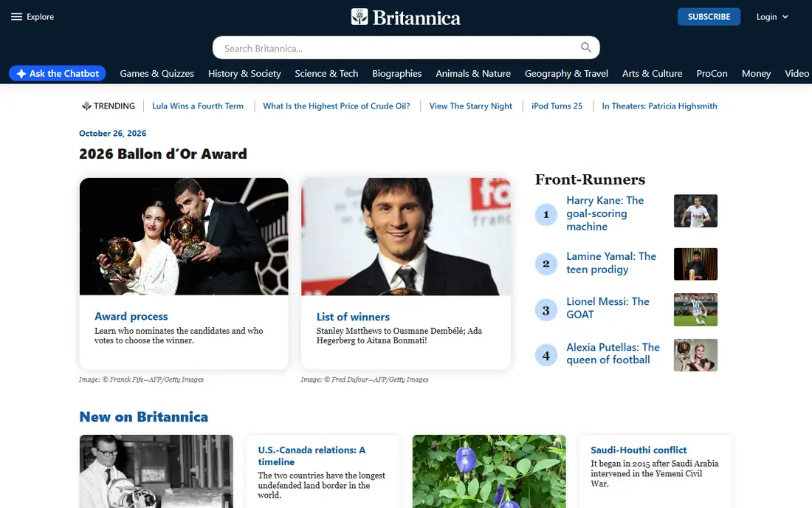This screenshot has width=812, height=508.
Task: Click caption Image: © Franck Fife—AFP/Getty Images
Action: point(142,380)
